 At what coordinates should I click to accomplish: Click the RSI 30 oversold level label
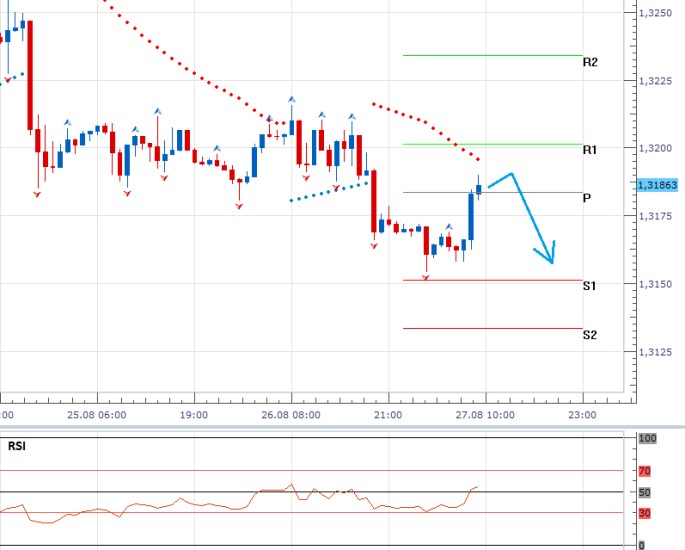point(644,513)
